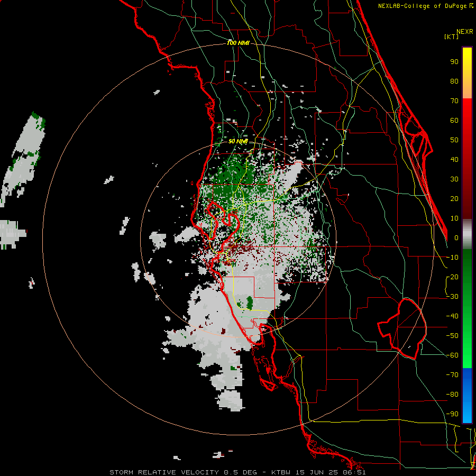
Task: Click the positive 30 knot scale label
Action: tap(454, 179)
